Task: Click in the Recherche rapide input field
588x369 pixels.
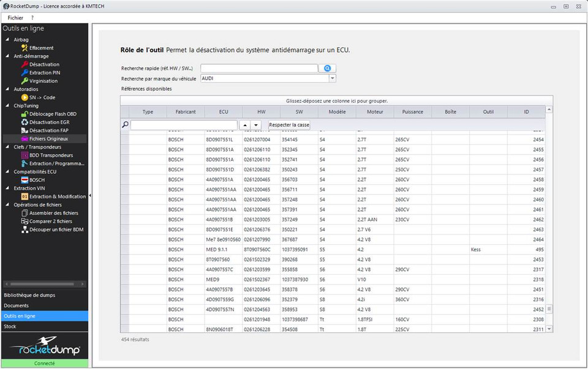Action: tap(258, 69)
